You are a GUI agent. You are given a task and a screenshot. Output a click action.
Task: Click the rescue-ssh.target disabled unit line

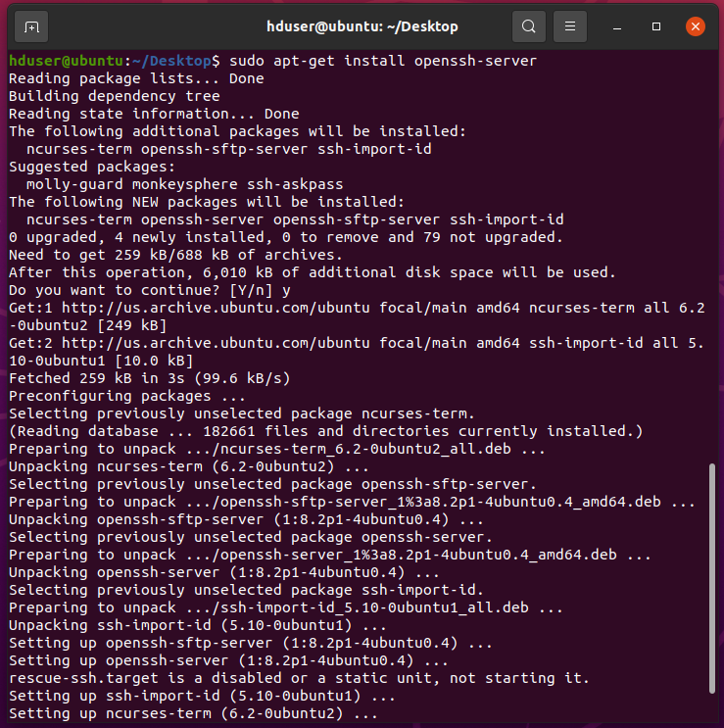pyautogui.click(x=299, y=678)
